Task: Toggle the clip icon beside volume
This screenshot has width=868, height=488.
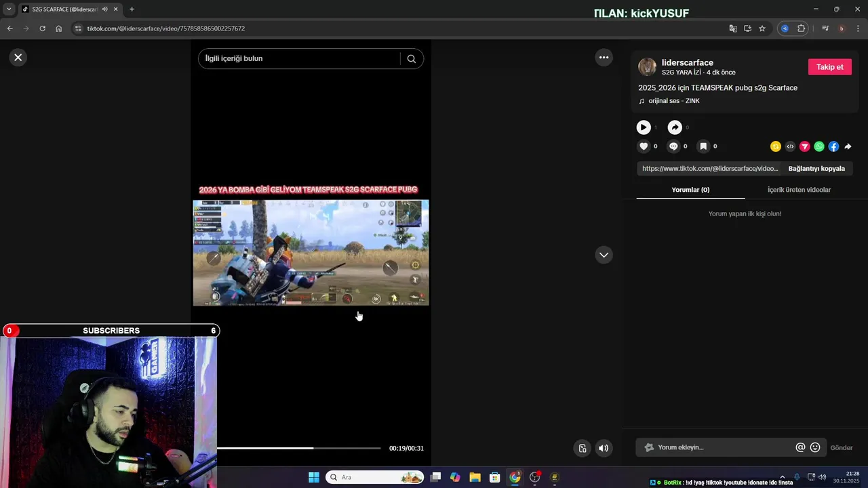Action: (583, 448)
